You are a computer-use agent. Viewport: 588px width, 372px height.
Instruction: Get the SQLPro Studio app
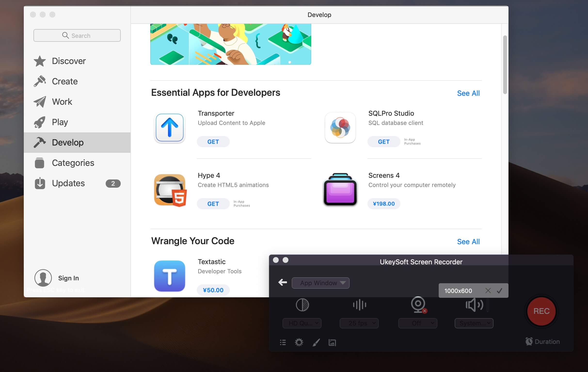point(384,142)
